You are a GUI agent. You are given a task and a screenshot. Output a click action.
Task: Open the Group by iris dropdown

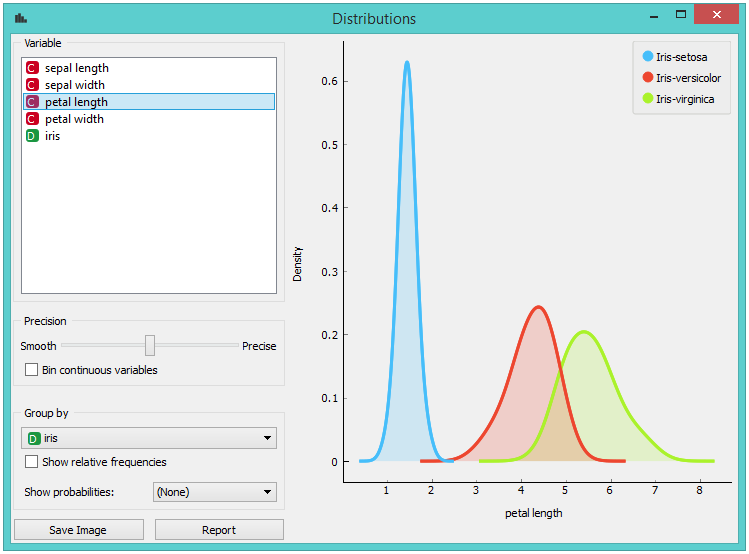point(149,438)
